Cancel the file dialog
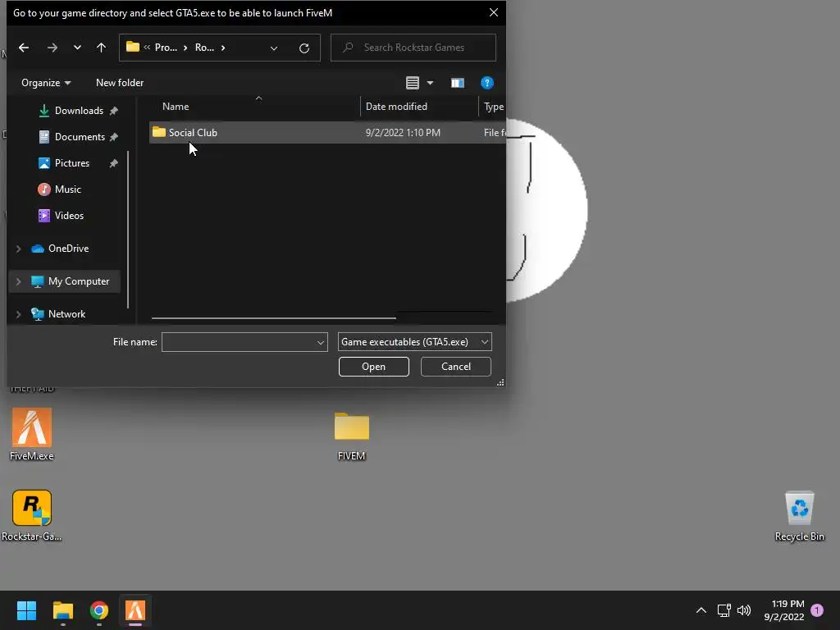Image resolution: width=840 pixels, height=630 pixels. (456, 367)
